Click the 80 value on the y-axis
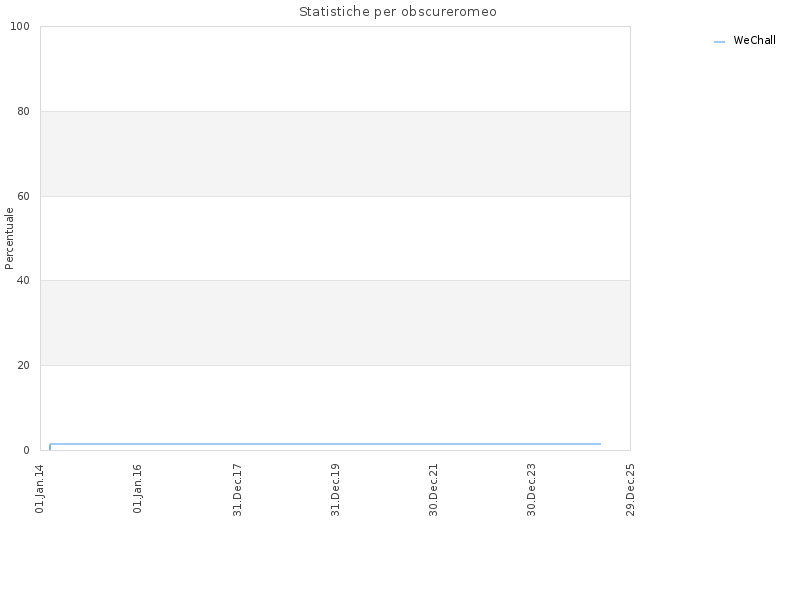 click(23, 111)
